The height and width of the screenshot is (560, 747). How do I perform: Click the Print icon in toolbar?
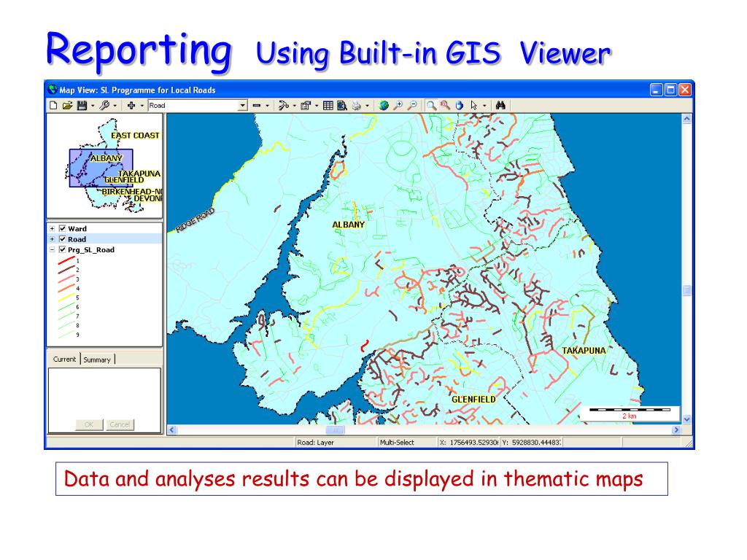357,105
